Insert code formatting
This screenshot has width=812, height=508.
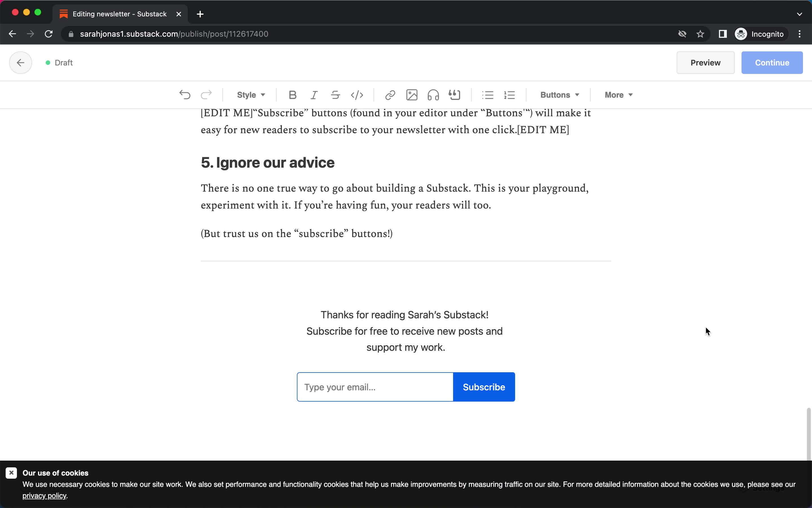click(357, 95)
